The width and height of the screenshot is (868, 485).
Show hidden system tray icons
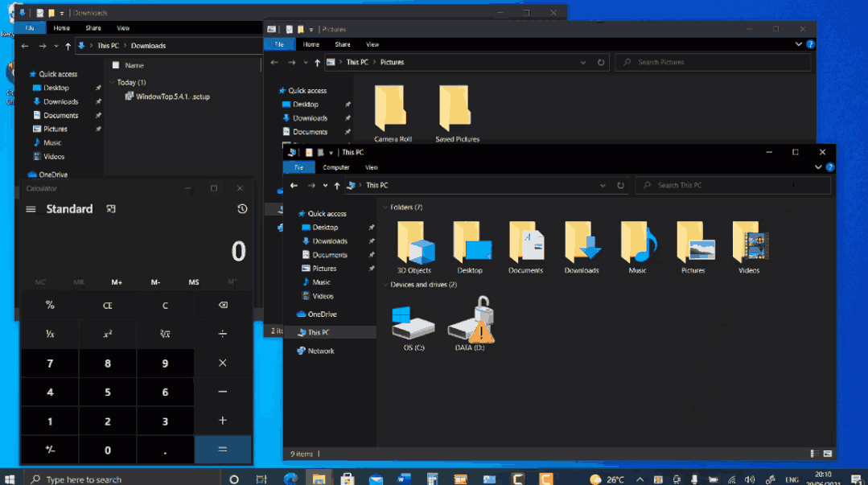640,479
